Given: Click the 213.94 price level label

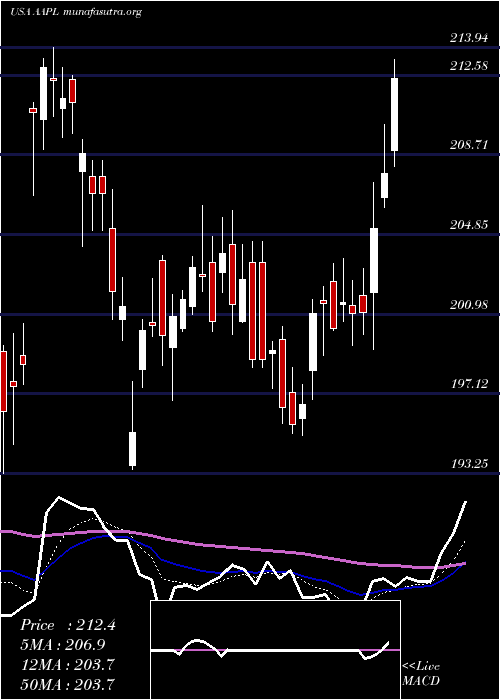Looking at the screenshot, I should coord(468,38).
